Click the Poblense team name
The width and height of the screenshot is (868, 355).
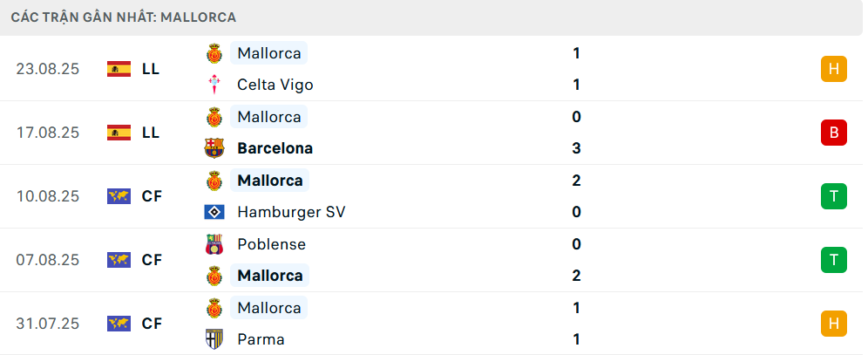pos(271,244)
